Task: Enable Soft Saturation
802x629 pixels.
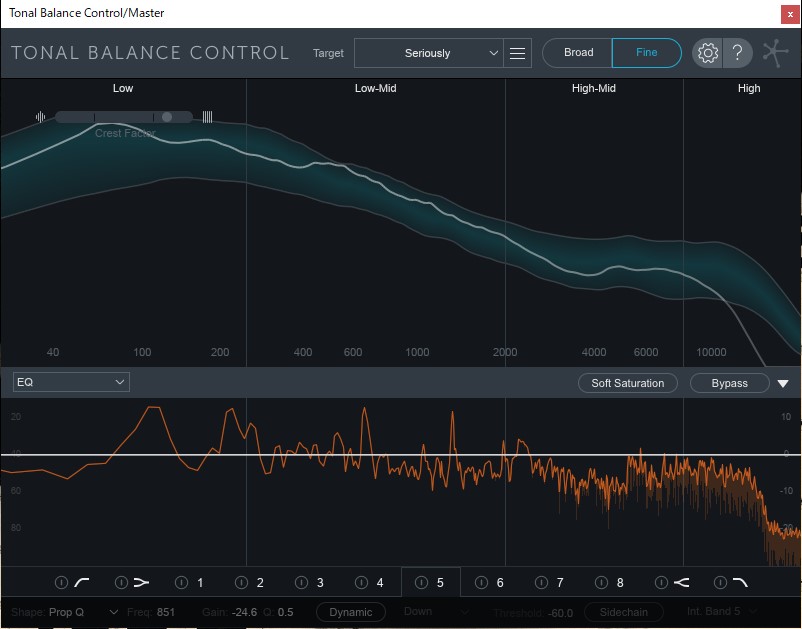Action: tap(628, 383)
